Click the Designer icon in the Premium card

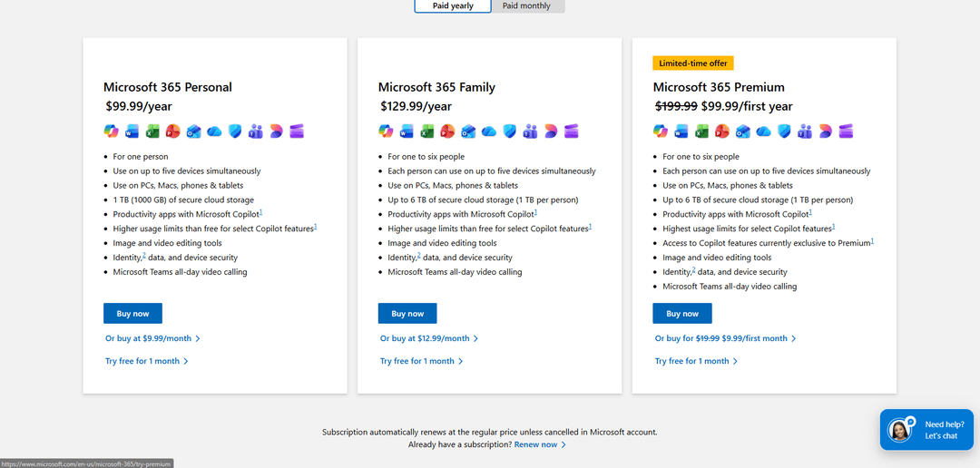click(826, 132)
